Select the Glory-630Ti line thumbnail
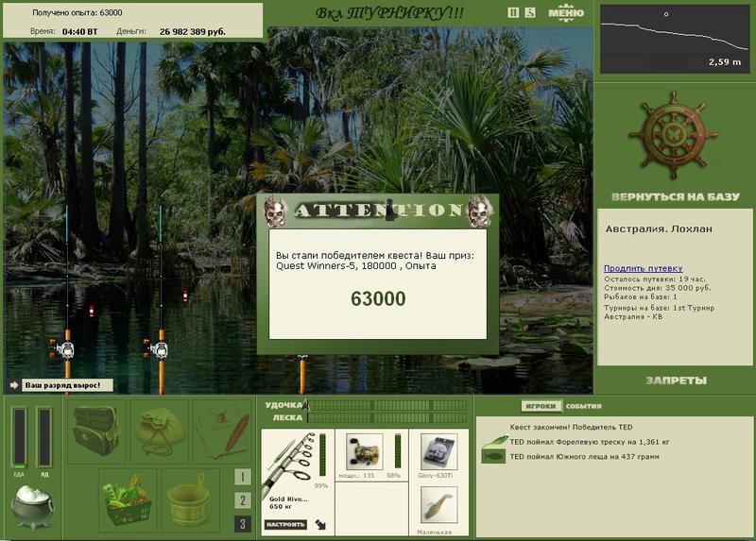 pos(438,451)
